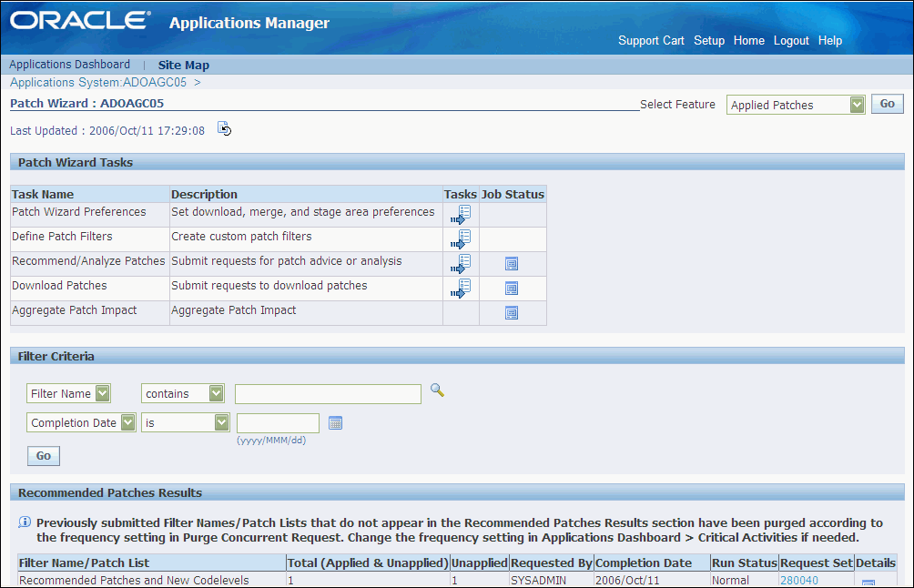The width and height of the screenshot is (914, 588).
Task: Open the calendar date picker icon
Action: tap(335, 423)
